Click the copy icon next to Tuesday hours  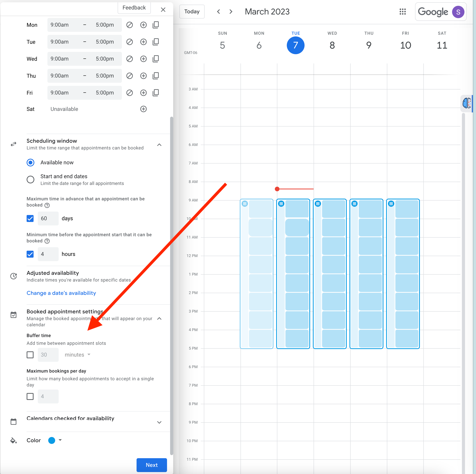click(x=155, y=42)
